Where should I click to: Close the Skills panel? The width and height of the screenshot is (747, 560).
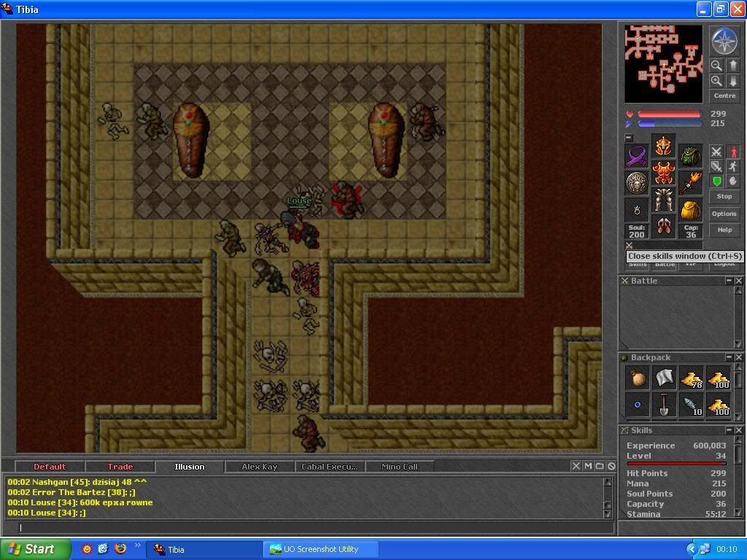[x=738, y=430]
